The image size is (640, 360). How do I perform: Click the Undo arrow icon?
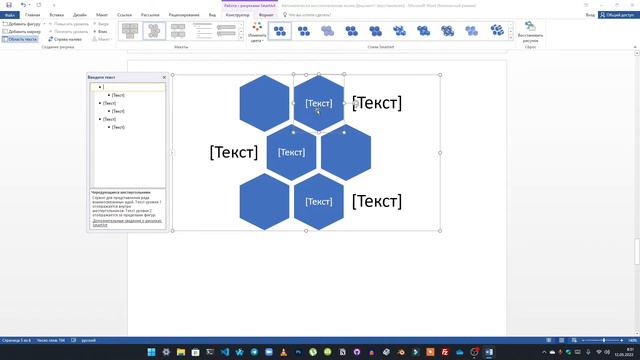(23, 5)
